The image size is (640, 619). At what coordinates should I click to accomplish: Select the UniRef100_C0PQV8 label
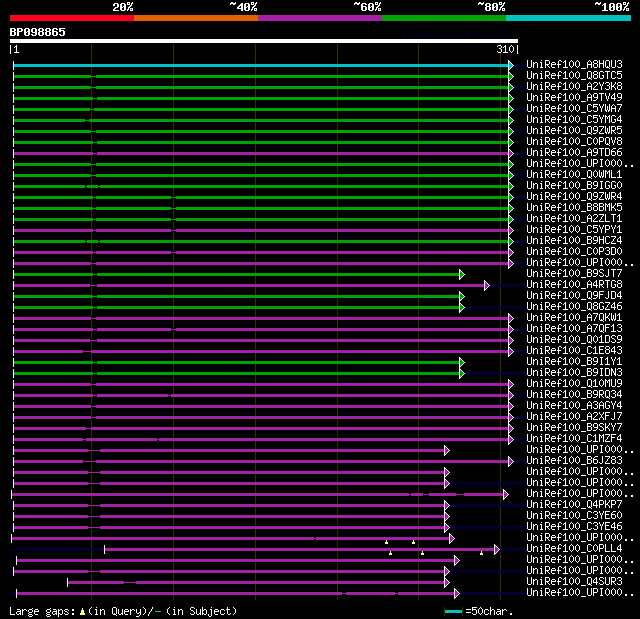pyautogui.click(x=574, y=142)
